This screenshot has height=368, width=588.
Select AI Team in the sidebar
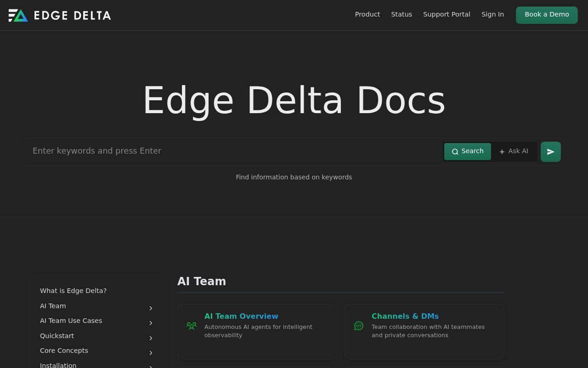pos(53,306)
